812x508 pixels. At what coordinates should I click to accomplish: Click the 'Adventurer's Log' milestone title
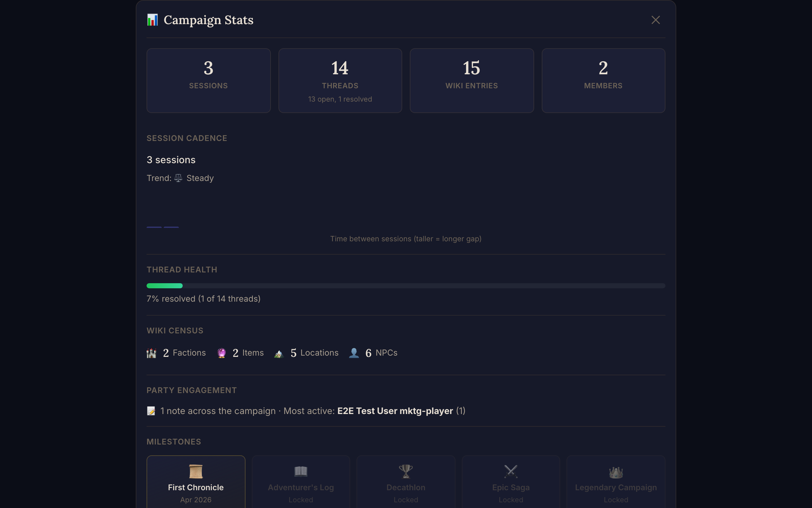tap(301, 487)
